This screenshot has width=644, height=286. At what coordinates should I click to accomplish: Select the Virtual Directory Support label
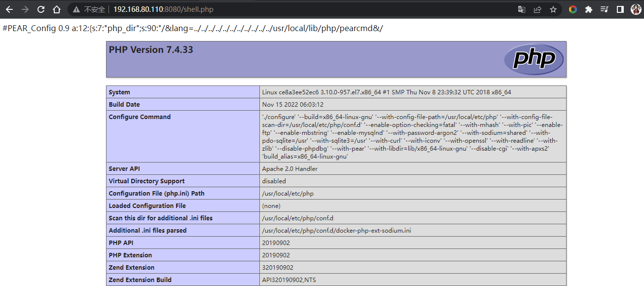(147, 181)
